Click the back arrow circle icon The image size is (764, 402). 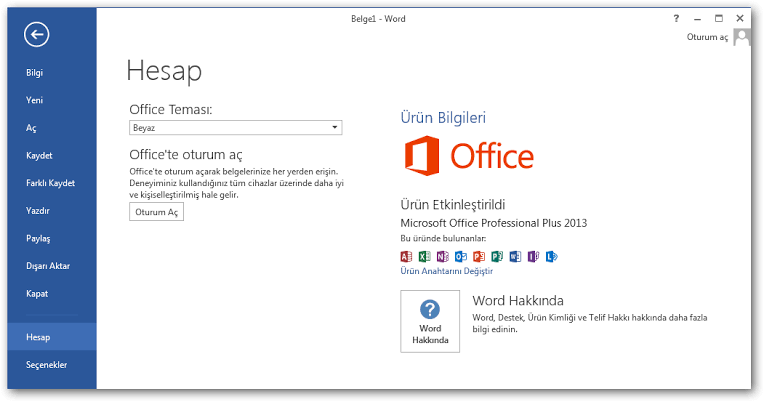(37, 35)
